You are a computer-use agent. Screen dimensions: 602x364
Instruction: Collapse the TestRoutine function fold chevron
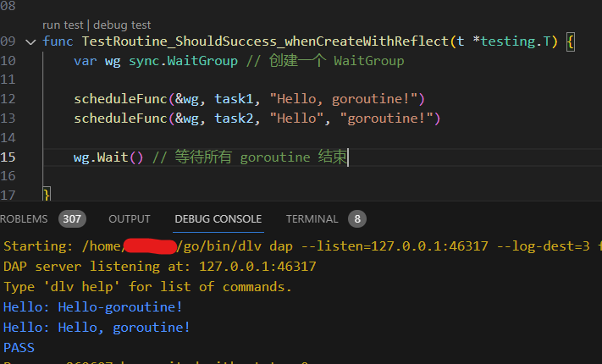click(x=31, y=41)
